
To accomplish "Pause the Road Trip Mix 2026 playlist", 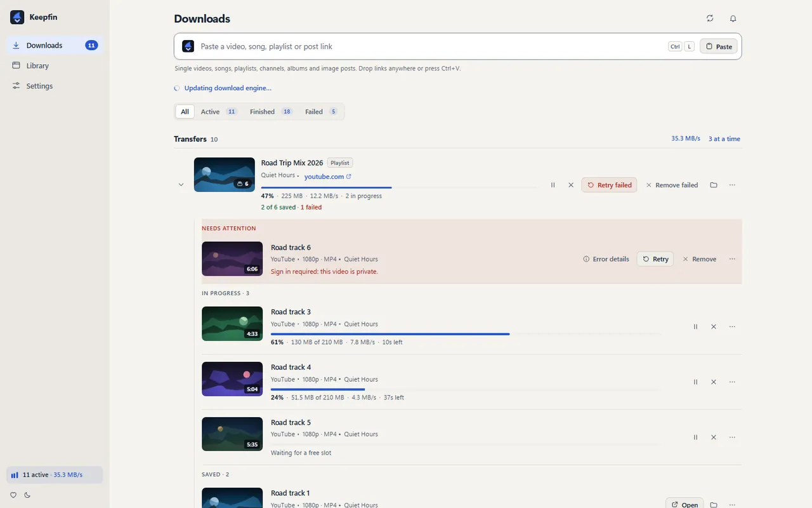I will (553, 185).
